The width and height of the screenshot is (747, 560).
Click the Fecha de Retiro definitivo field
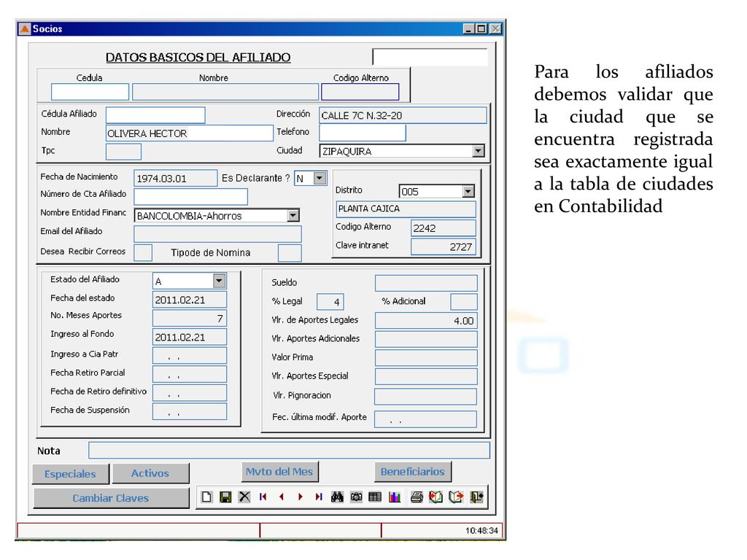pyautogui.click(x=190, y=392)
